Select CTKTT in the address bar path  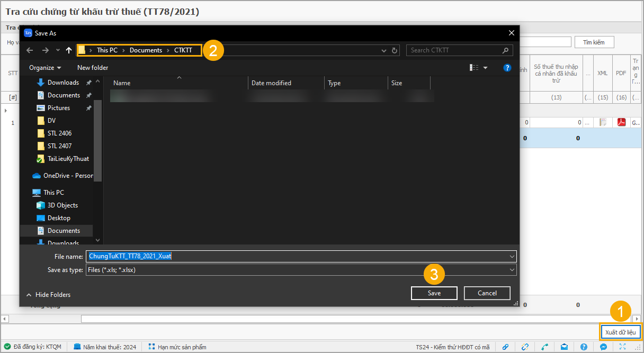tap(183, 50)
